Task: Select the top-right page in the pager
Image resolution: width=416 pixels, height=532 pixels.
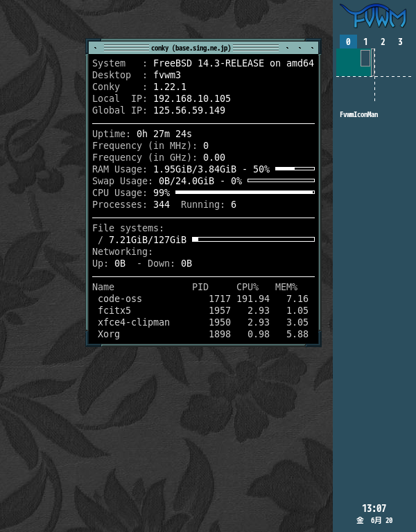Action: [393, 62]
